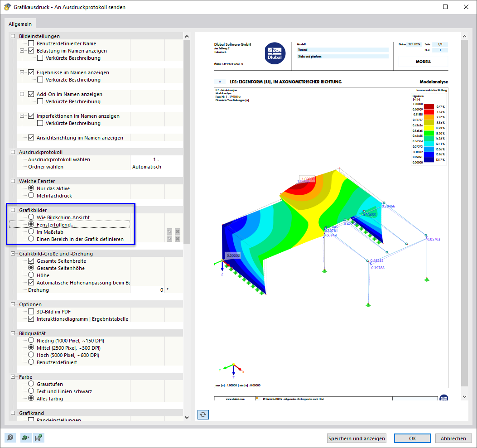Select Benutzerdefiniert image quality
Viewport: 477px width, 448px height.
coord(31,362)
